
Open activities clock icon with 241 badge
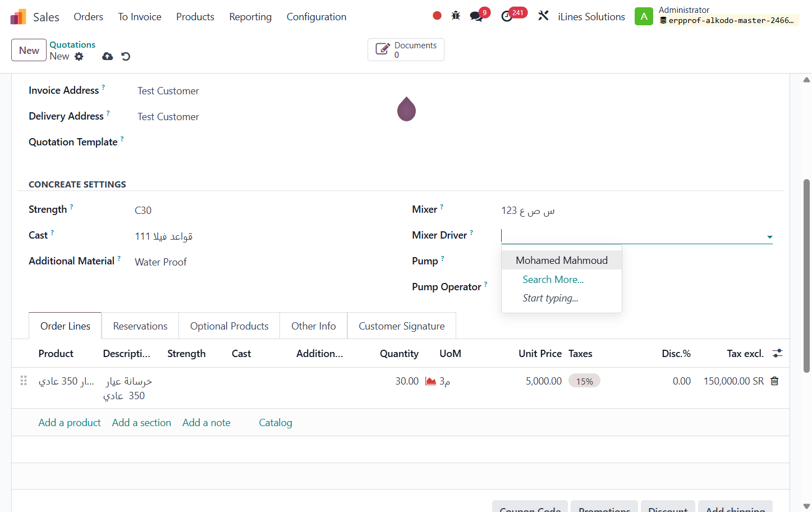pyautogui.click(x=507, y=16)
